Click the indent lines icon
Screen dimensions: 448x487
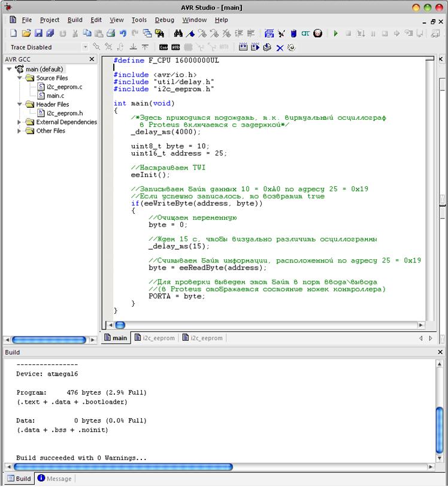tap(239, 33)
